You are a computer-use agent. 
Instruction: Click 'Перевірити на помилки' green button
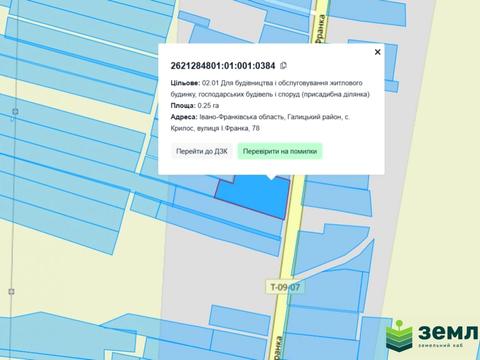click(280, 151)
